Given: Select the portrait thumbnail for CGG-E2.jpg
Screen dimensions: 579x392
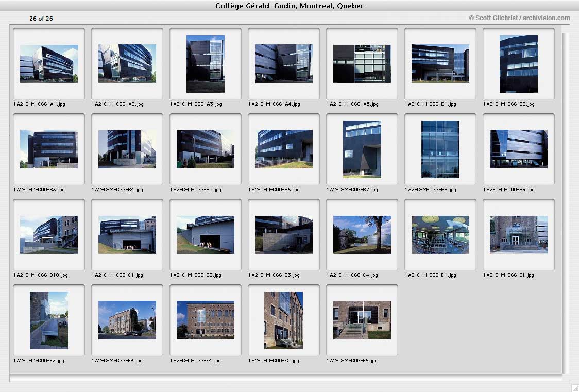Looking at the screenshot, I should pyautogui.click(x=49, y=320).
